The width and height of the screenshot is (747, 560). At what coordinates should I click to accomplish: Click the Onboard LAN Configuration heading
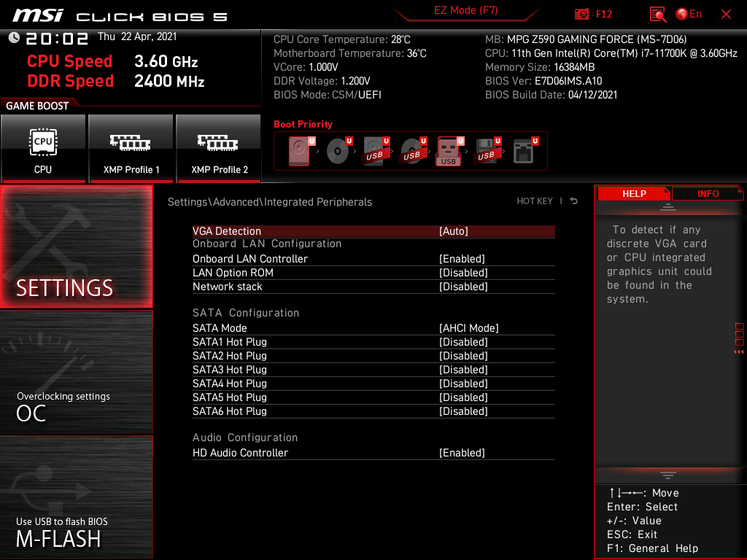267,244
